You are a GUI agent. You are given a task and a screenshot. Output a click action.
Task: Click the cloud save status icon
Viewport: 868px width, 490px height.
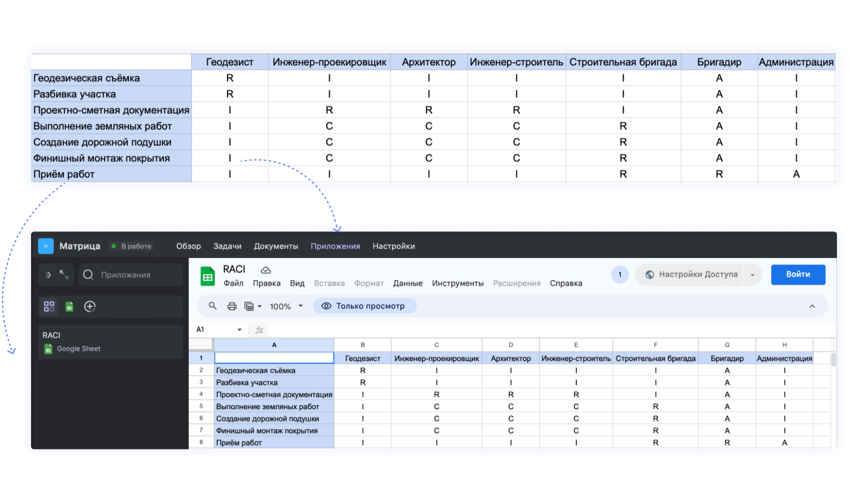click(266, 270)
